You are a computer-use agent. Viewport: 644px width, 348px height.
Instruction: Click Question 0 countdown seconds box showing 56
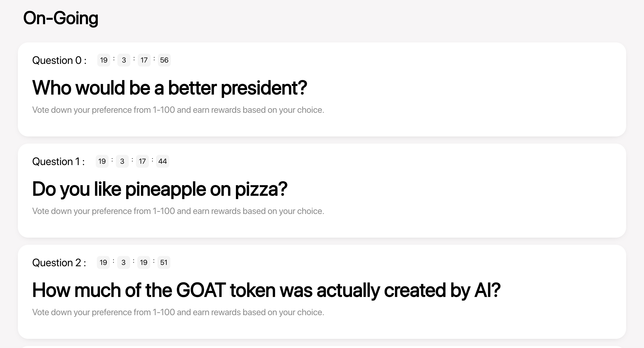(164, 60)
